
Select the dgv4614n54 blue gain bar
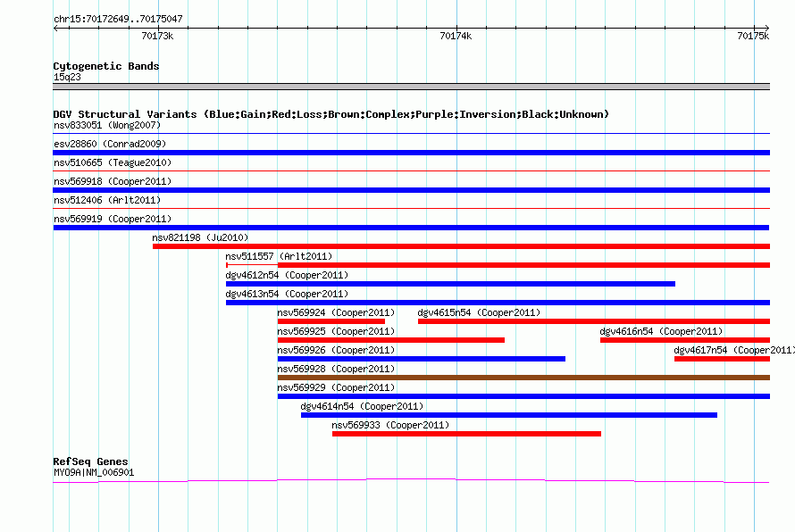coord(509,415)
